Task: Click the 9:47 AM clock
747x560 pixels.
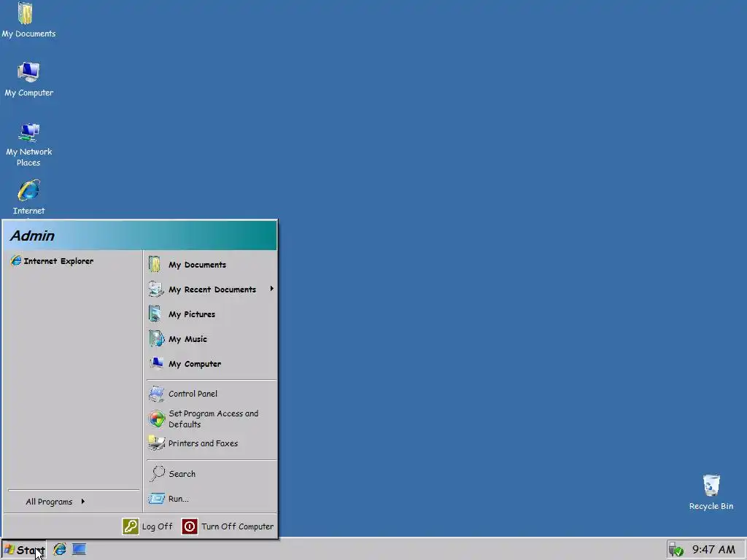Action: [713, 550]
